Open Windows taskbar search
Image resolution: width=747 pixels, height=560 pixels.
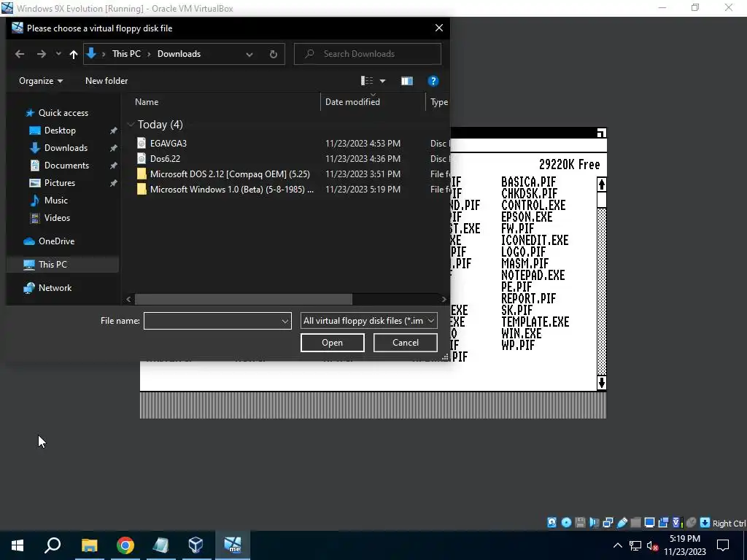53,545
